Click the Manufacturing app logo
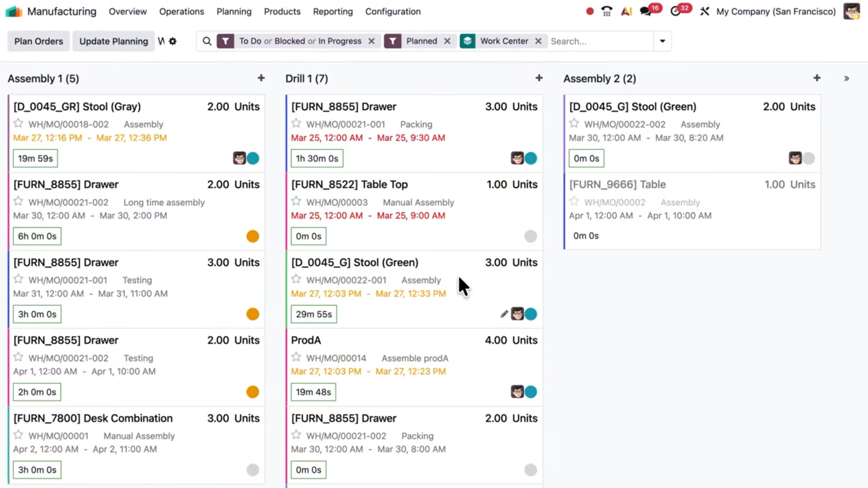The image size is (868, 488). (x=14, y=11)
